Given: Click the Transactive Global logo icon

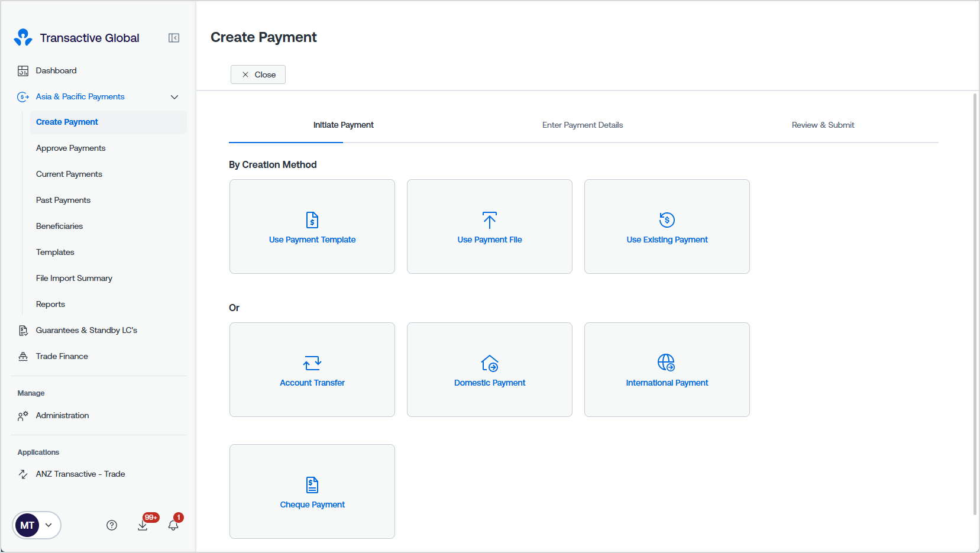Looking at the screenshot, I should coord(23,37).
